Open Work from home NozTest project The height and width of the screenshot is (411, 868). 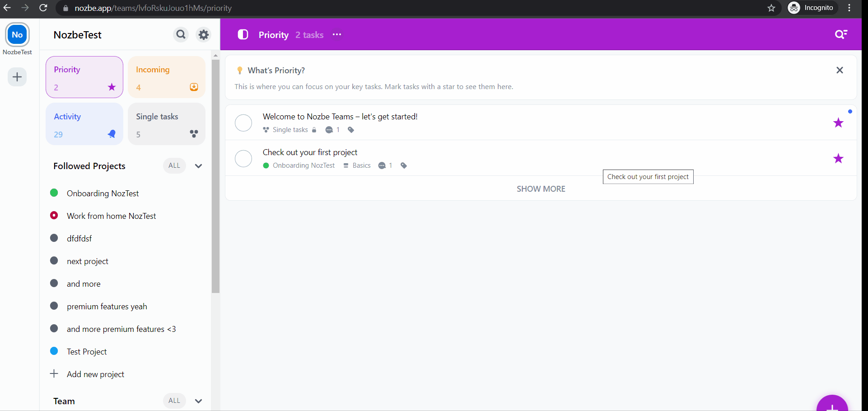pyautogui.click(x=111, y=216)
